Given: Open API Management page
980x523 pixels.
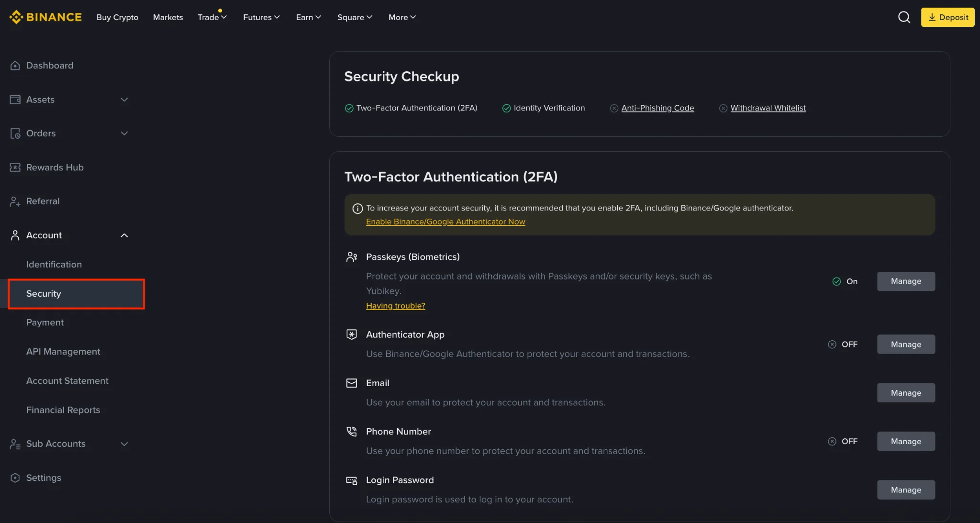Looking at the screenshot, I should pyautogui.click(x=63, y=352).
